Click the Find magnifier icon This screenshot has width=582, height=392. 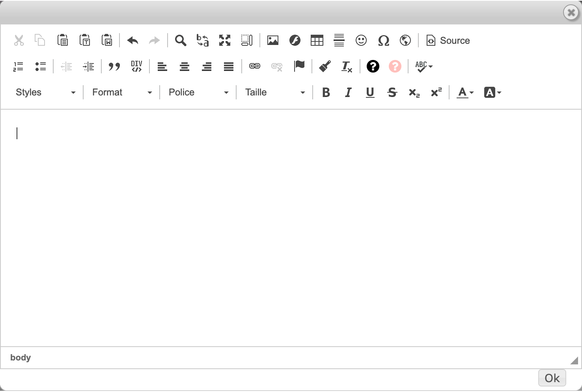pyautogui.click(x=181, y=40)
